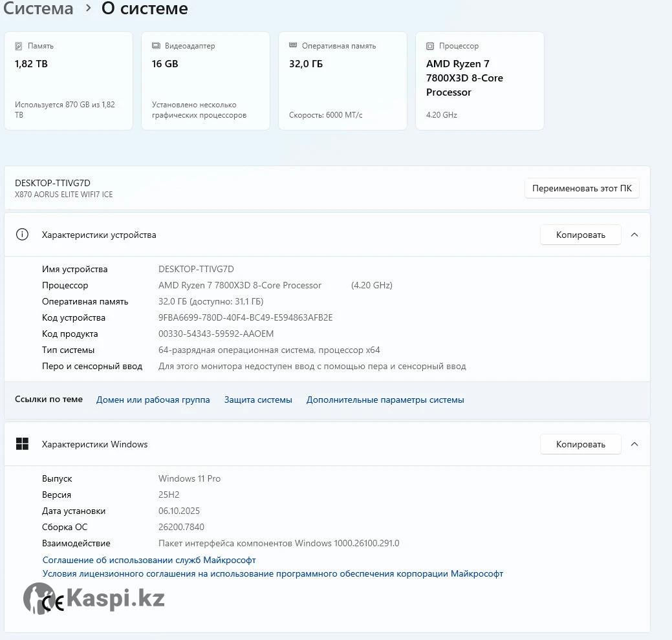This screenshot has height=640, width=672.
Task: Copy device specifications with Копировать button
Action: pyautogui.click(x=580, y=235)
